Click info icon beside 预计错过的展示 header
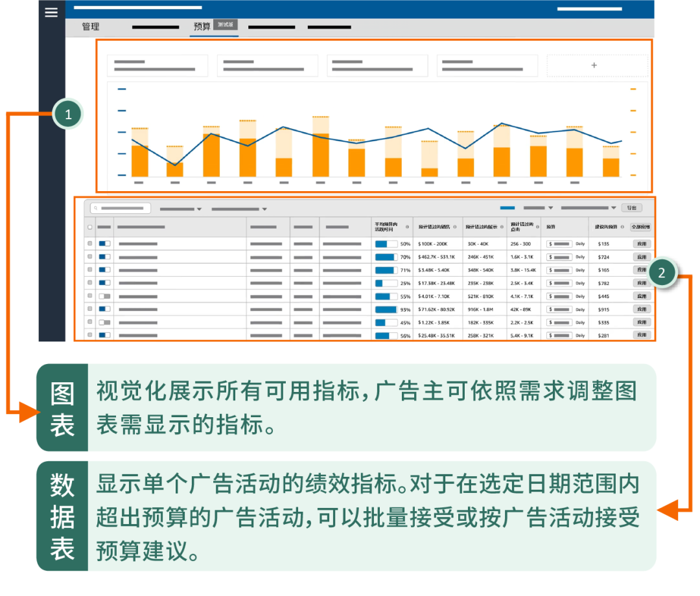This screenshot has width=700, height=596. [x=502, y=227]
